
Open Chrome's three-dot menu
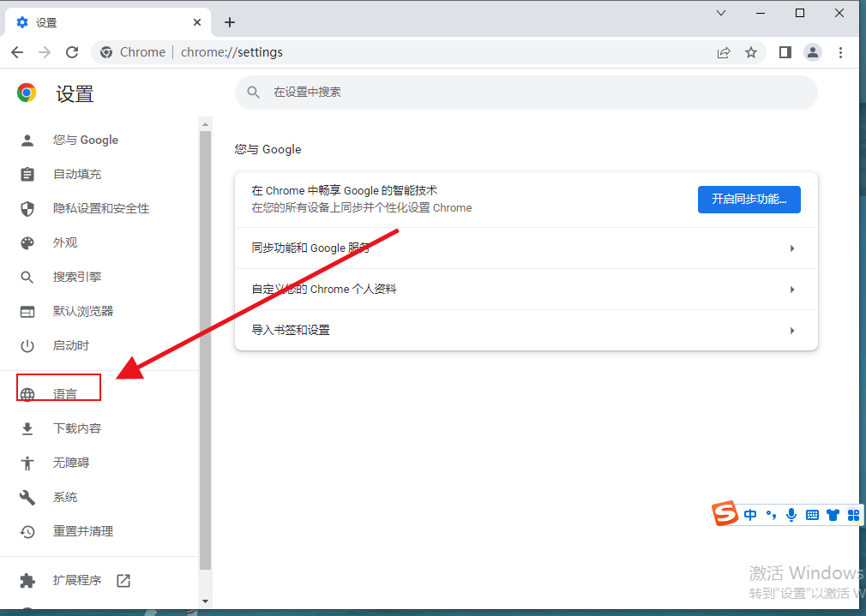(x=840, y=52)
